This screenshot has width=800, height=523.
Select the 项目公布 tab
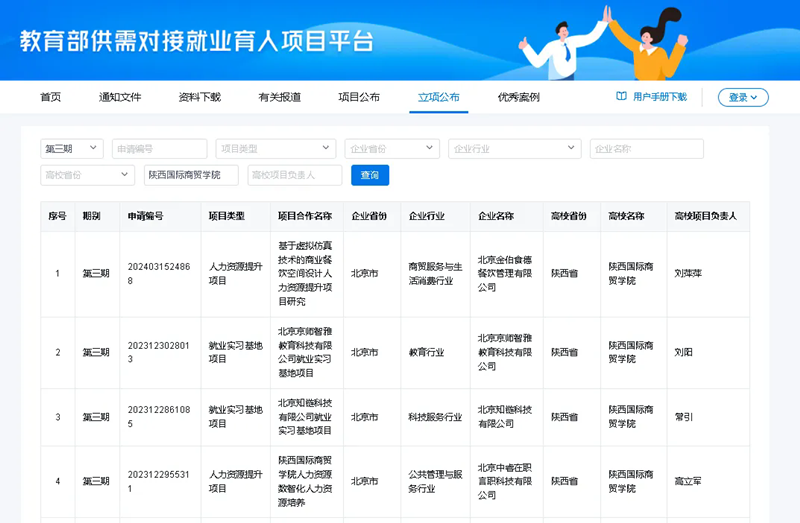point(359,97)
